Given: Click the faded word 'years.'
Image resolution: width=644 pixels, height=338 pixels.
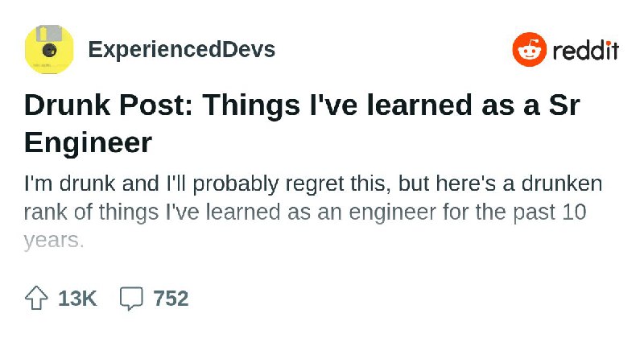Looking at the screenshot, I should coord(54,241).
